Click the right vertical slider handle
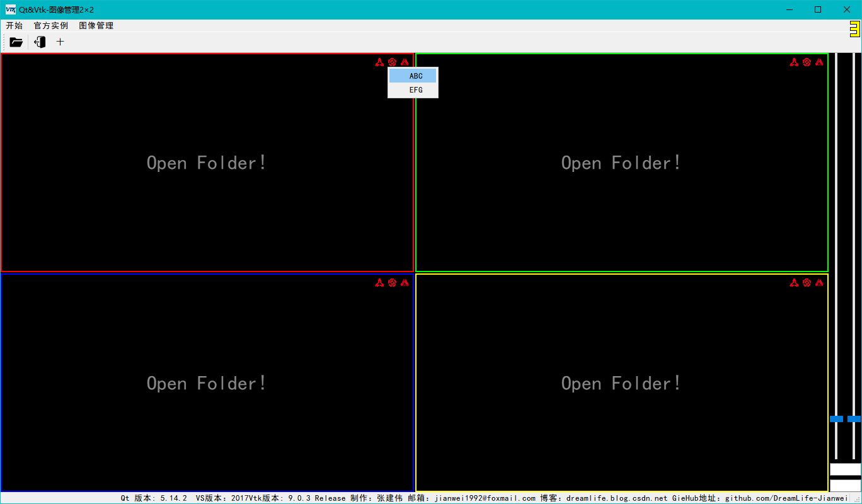This screenshot has width=862, height=504. pos(854,418)
